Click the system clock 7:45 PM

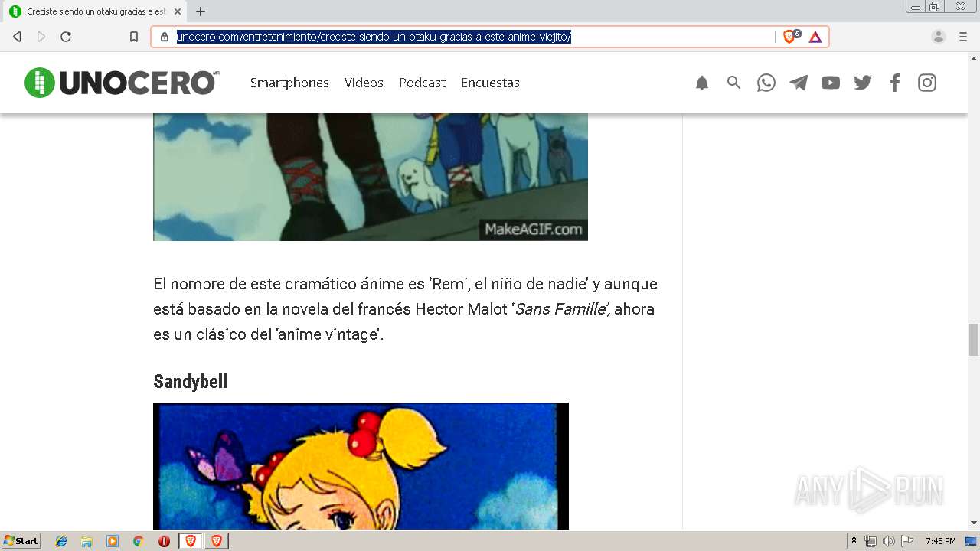point(940,541)
